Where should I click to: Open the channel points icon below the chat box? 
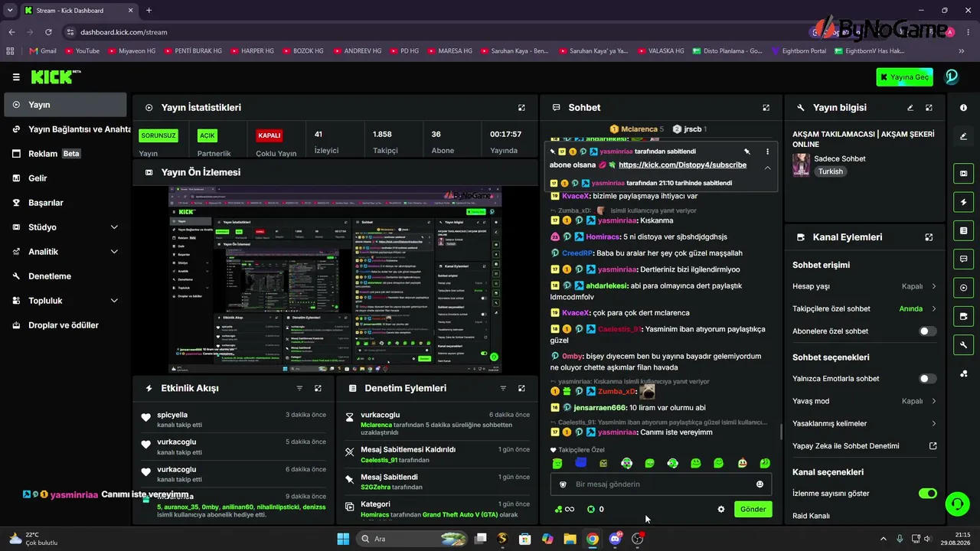[x=564, y=509]
